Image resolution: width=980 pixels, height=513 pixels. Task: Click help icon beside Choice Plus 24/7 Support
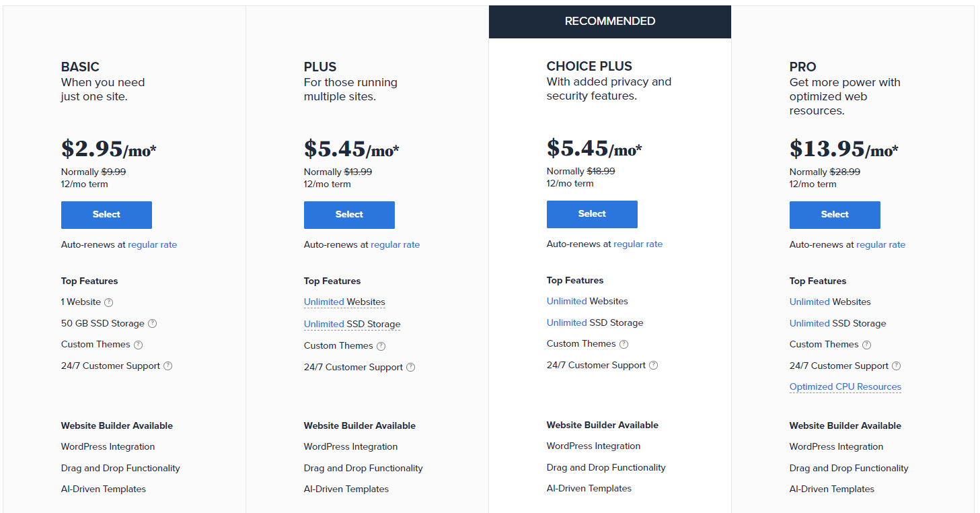[654, 366]
